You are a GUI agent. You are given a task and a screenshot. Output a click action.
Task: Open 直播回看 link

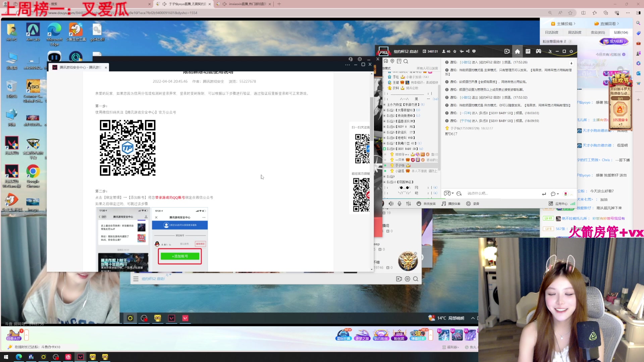(x=606, y=24)
